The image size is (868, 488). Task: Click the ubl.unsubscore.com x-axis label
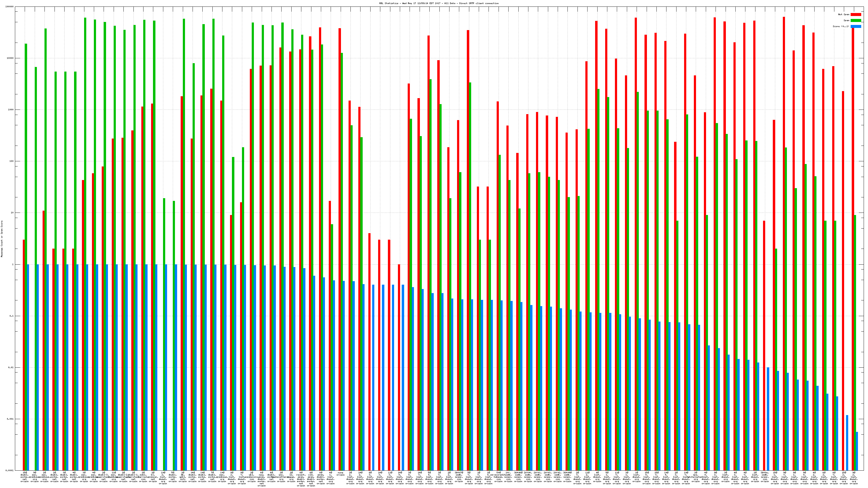(252, 477)
